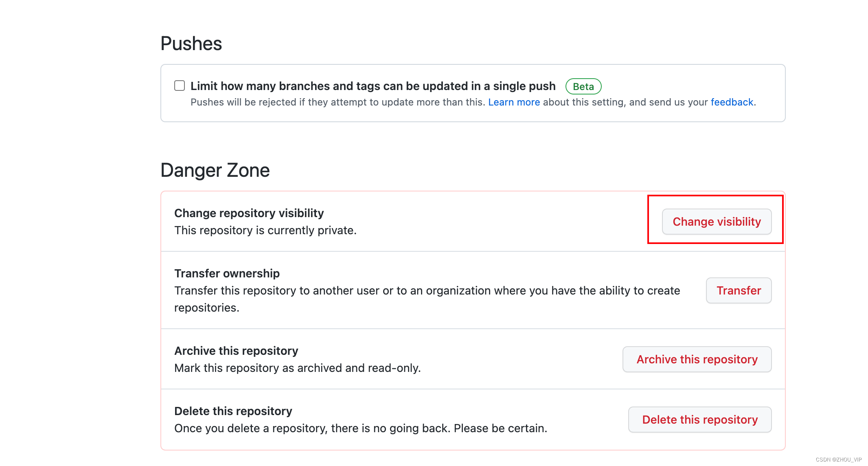Viewport: 868px width, 466px height.
Task: Click the bold 'Delete this repository' row title
Action: [x=233, y=411]
